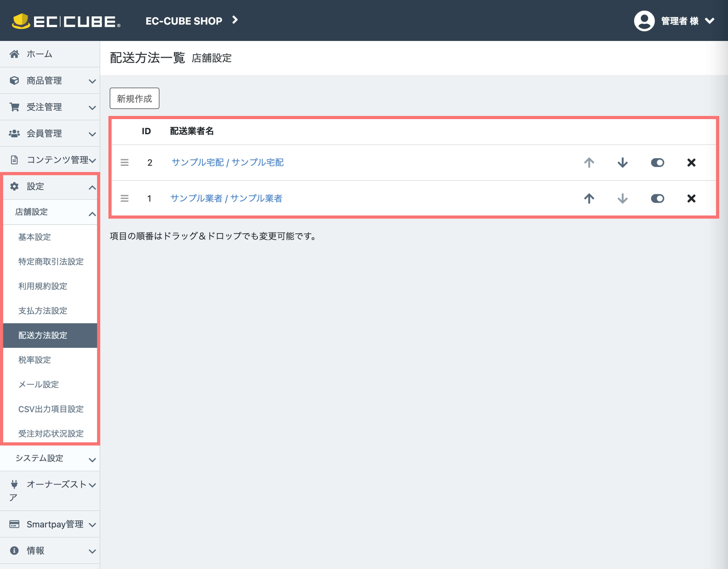Delete サンプル宅配 delivery method with X
This screenshot has width=728, height=569.
coord(691,163)
